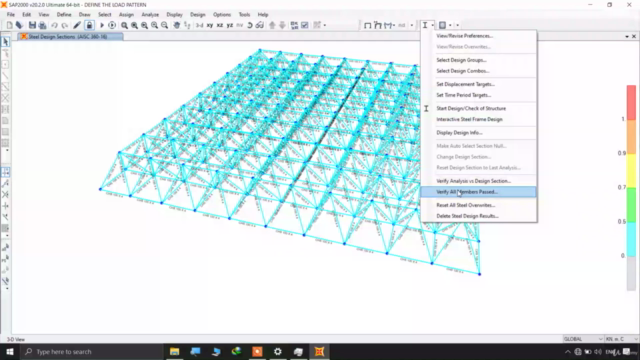Click the circled play Run icon
The width and height of the screenshot is (640, 360).
tap(112, 25)
